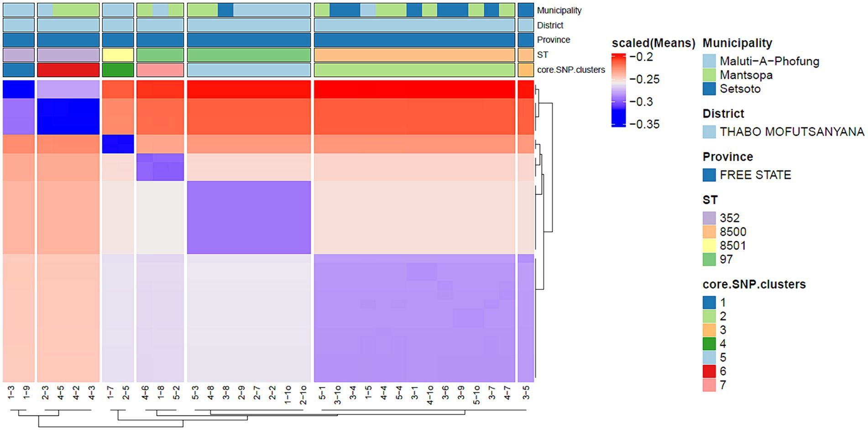Viewport: 868px width, 430px height.
Task: Click the ST 352 legend swatch
Action: pyautogui.click(x=709, y=218)
